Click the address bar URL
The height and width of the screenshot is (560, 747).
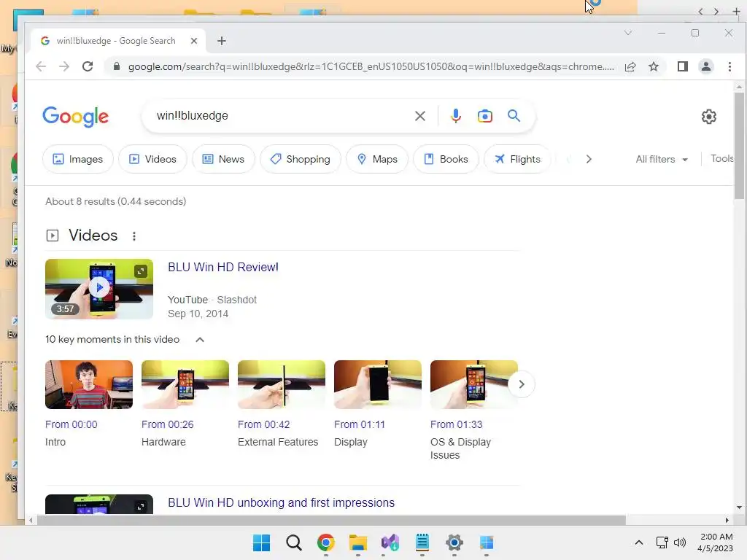point(371,66)
